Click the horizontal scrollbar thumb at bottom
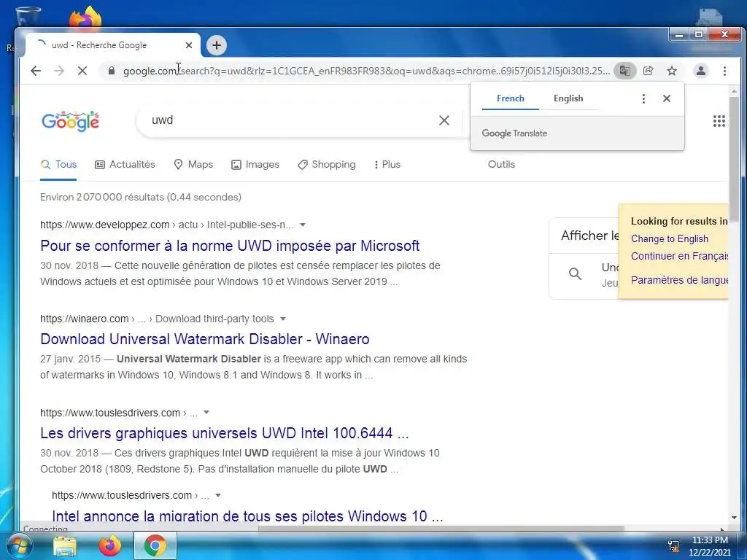 coord(441,528)
